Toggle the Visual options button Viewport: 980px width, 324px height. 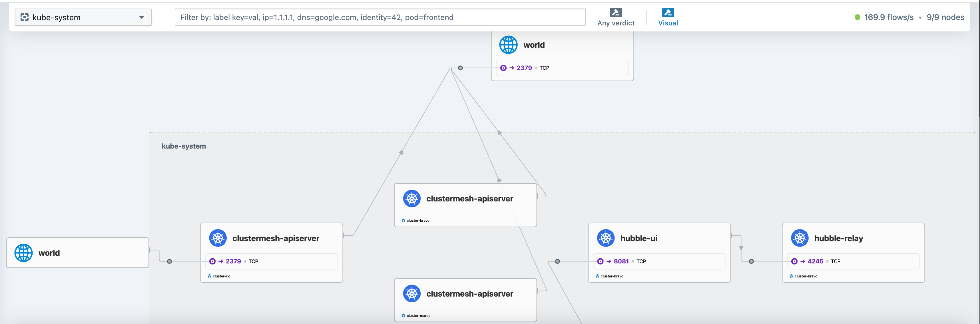pyautogui.click(x=668, y=17)
